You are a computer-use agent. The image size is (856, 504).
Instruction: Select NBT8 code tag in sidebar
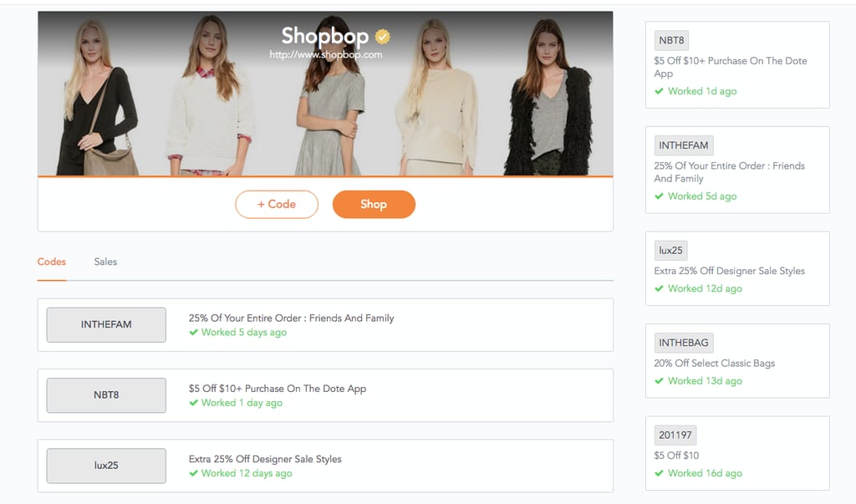(x=671, y=40)
